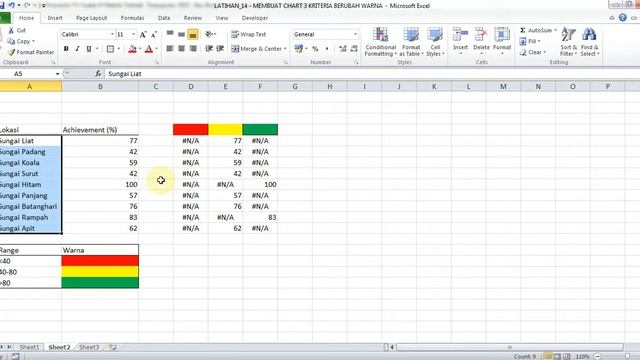Apply Comma Style
640x360 pixels.
(x=327, y=49)
